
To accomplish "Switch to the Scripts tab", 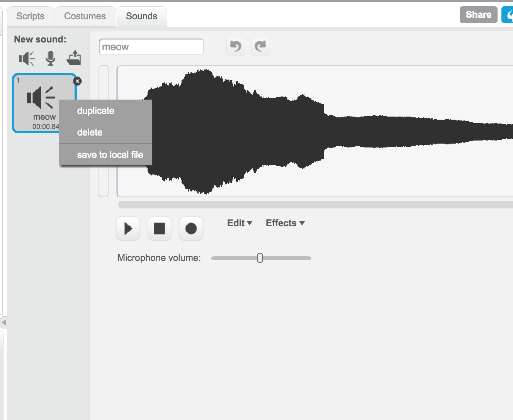I will (x=30, y=16).
